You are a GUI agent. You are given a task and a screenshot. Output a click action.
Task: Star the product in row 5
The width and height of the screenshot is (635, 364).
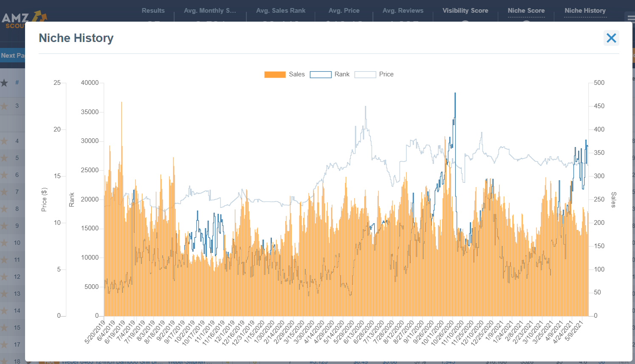click(4, 158)
